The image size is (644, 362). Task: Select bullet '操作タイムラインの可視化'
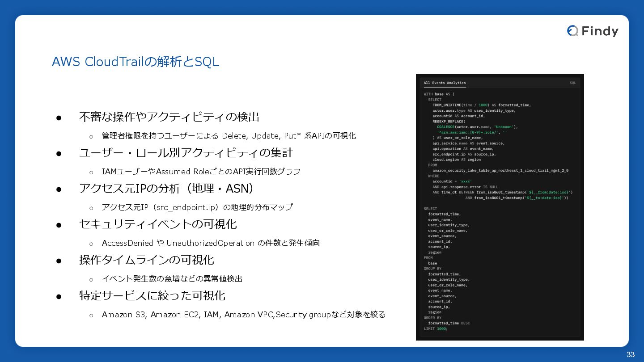coord(147,260)
